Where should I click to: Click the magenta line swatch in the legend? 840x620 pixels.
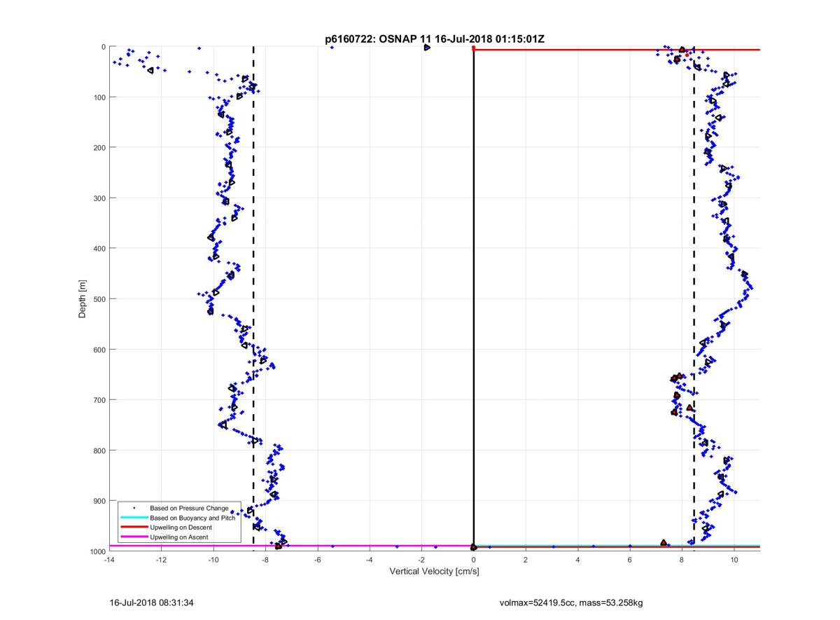[x=134, y=537]
